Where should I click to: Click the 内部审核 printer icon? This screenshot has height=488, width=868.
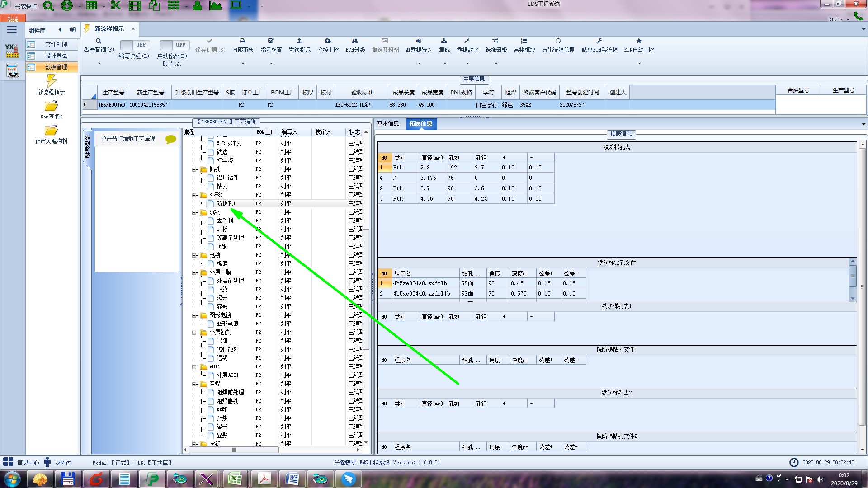pyautogui.click(x=242, y=41)
